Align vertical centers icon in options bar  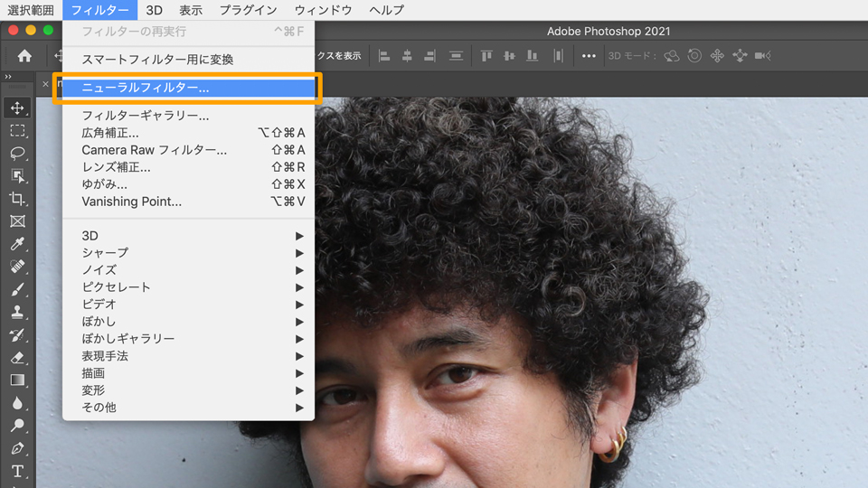click(x=509, y=55)
